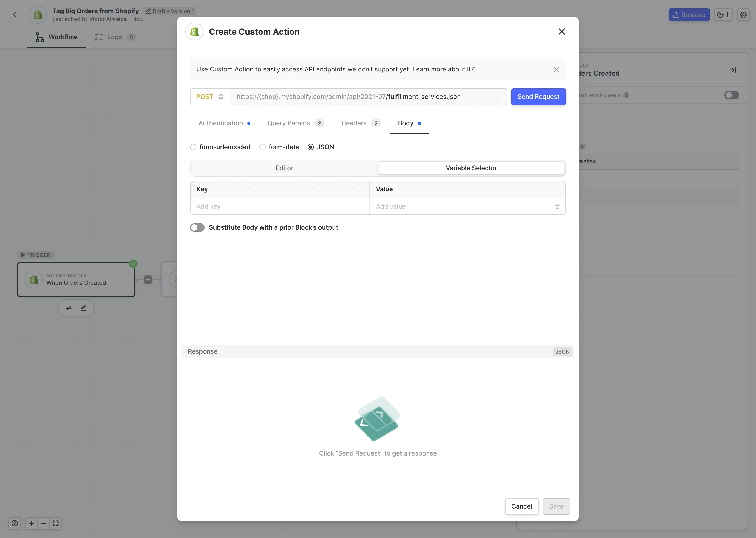This screenshot has width=756, height=538.
Task: Delete the key-value row with trash icon
Action: pyautogui.click(x=557, y=206)
